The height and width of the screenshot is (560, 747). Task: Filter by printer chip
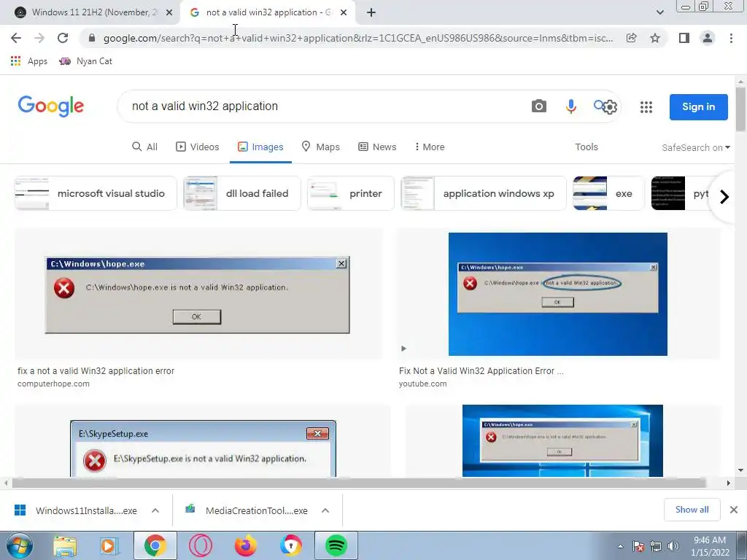tap(351, 193)
